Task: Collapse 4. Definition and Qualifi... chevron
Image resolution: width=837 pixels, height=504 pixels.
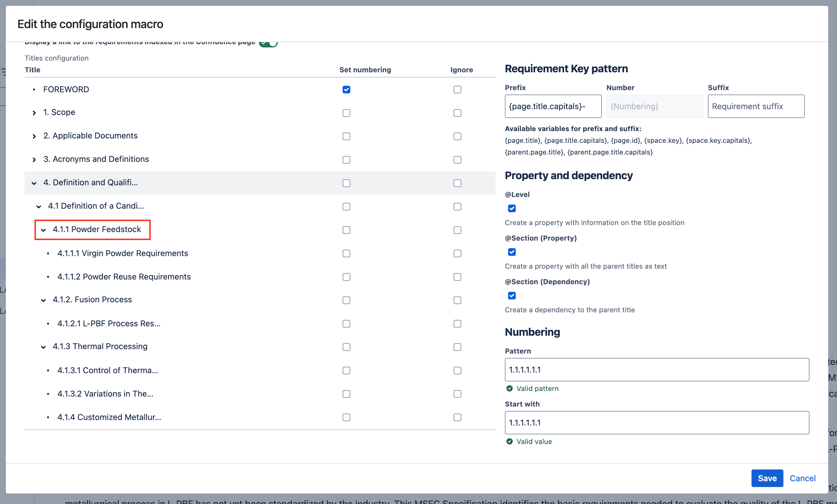Action: click(34, 183)
